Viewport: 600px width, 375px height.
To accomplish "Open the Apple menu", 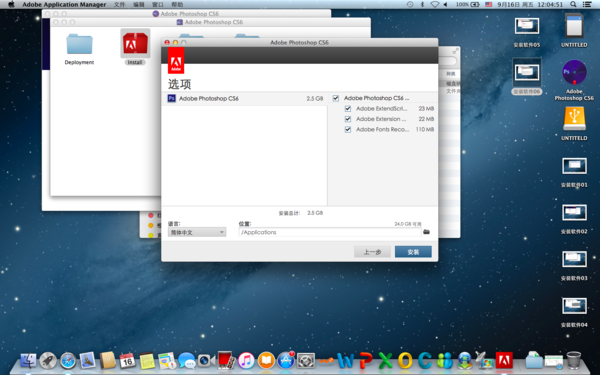I will (x=11, y=5).
